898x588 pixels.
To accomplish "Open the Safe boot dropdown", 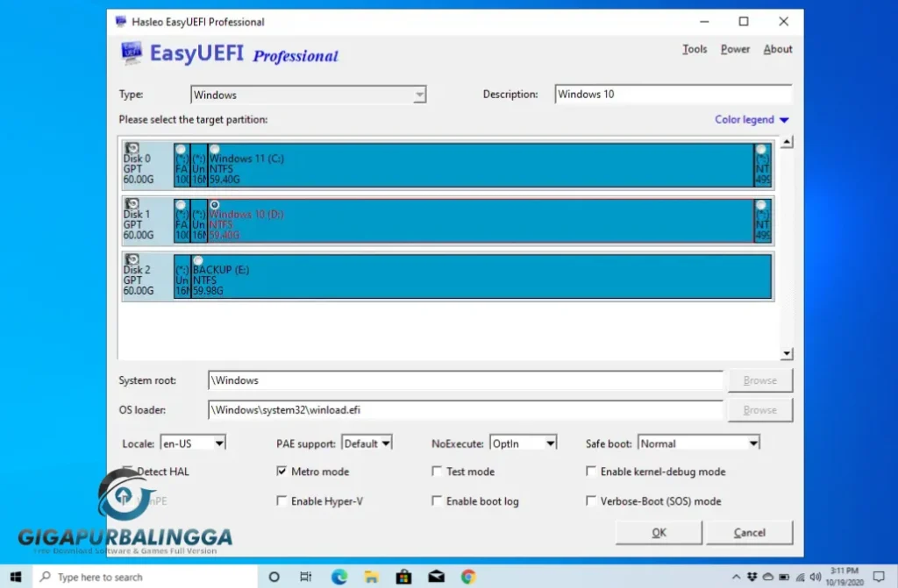I will pos(753,443).
